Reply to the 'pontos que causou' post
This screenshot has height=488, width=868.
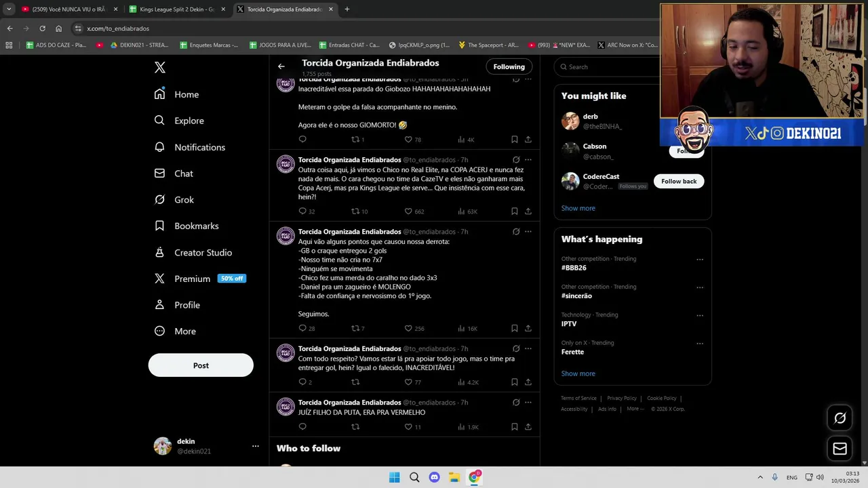[x=302, y=328]
